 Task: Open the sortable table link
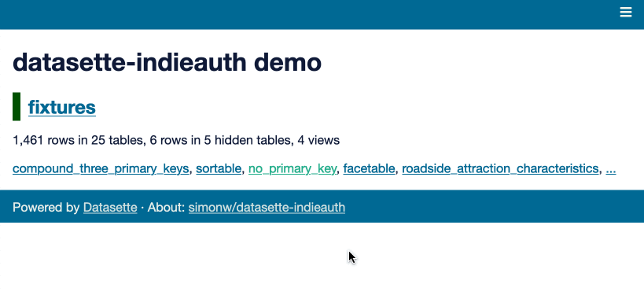[219, 168]
